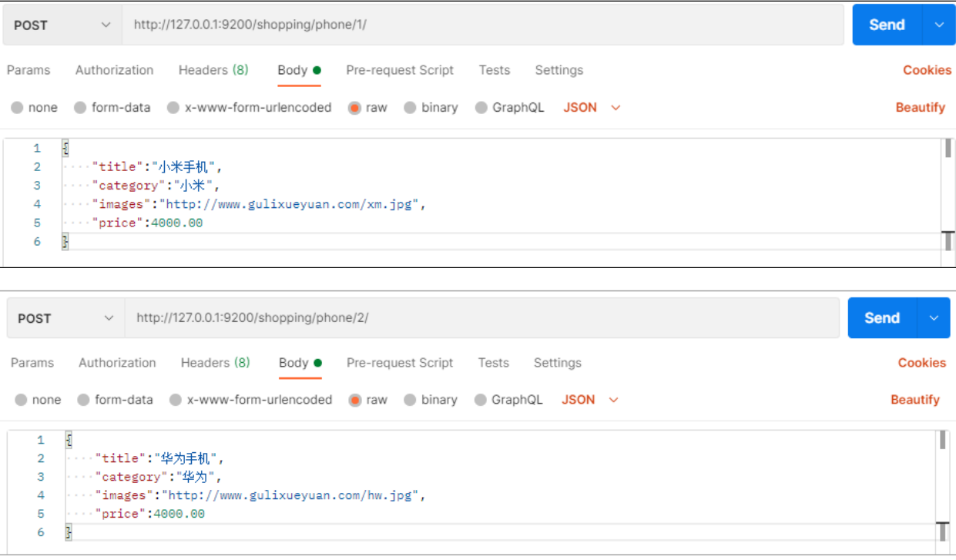Select GraphQL body type in bottom request
Image resolution: width=956 pixels, height=560 pixels.
pos(481,400)
